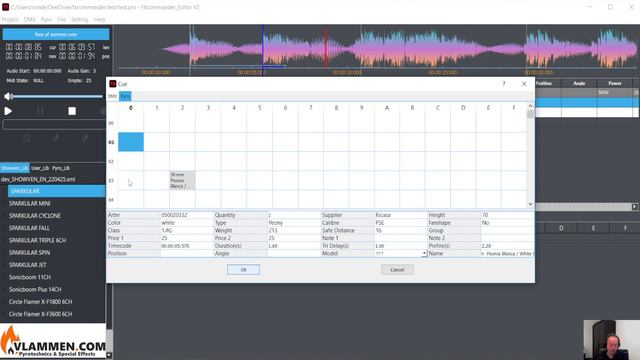Adjust the volume slider track
This screenshot has width=640, height=360.
(57, 96)
